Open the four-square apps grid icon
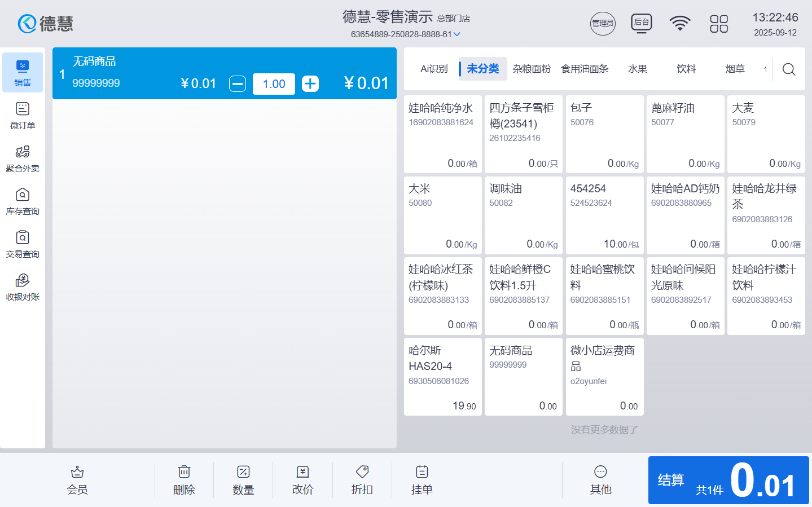The height and width of the screenshot is (507, 812). (x=719, y=24)
